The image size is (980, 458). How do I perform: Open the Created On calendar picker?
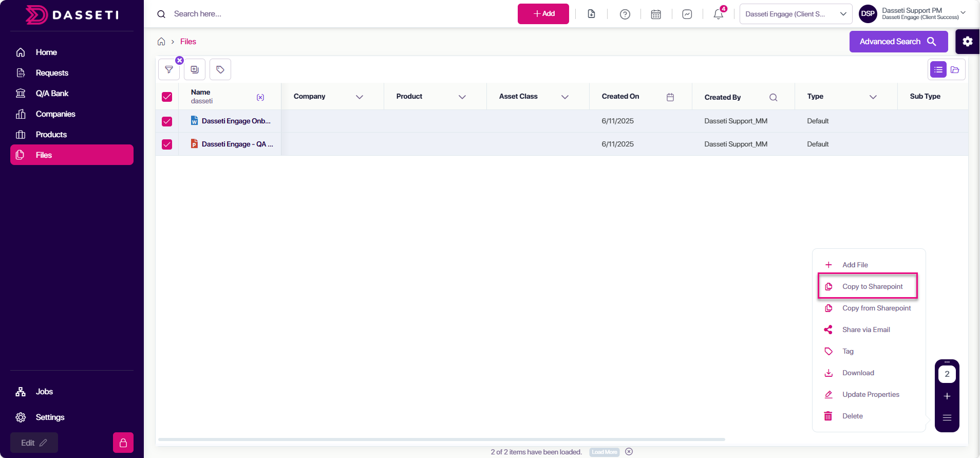pyautogui.click(x=670, y=97)
